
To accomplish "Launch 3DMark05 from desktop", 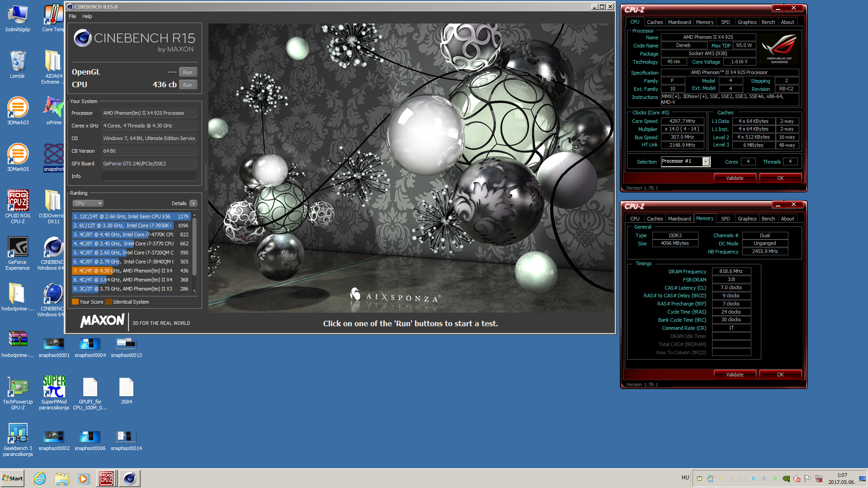I will [18, 157].
